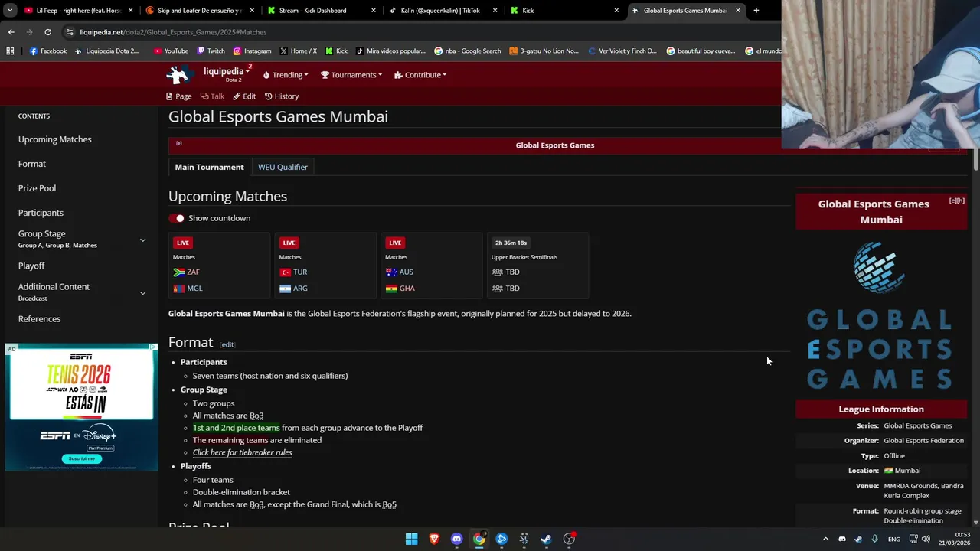Viewport: 980px width, 551px height.
Task: Open the Tournaments dropdown menu
Action: [x=351, y=75]
